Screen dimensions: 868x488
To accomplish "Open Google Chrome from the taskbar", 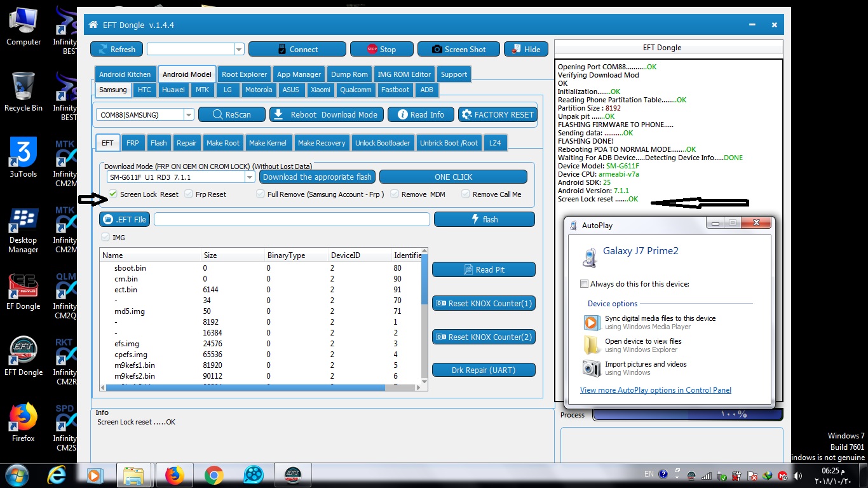I will pos(214,475).
